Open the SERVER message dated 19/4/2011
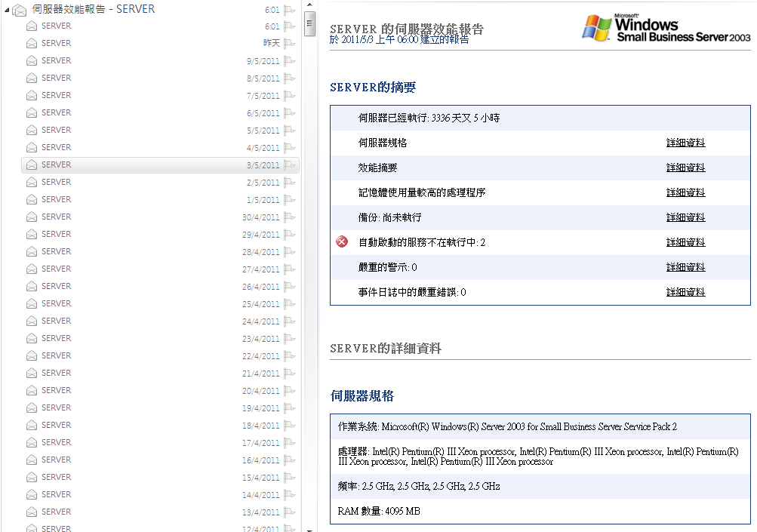The image size is (757, 532). [x=160, y=408]
